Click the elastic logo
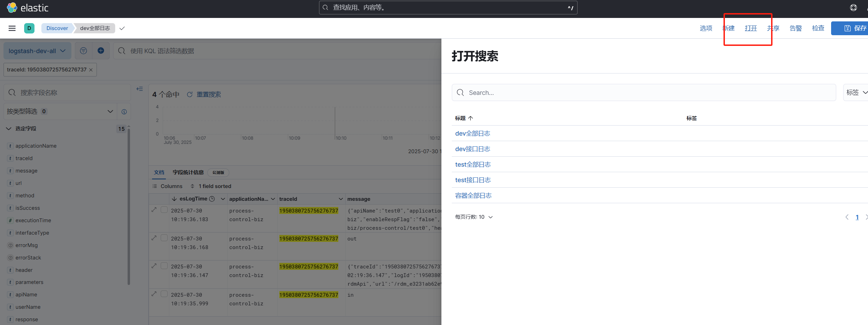 coord(28,8)
